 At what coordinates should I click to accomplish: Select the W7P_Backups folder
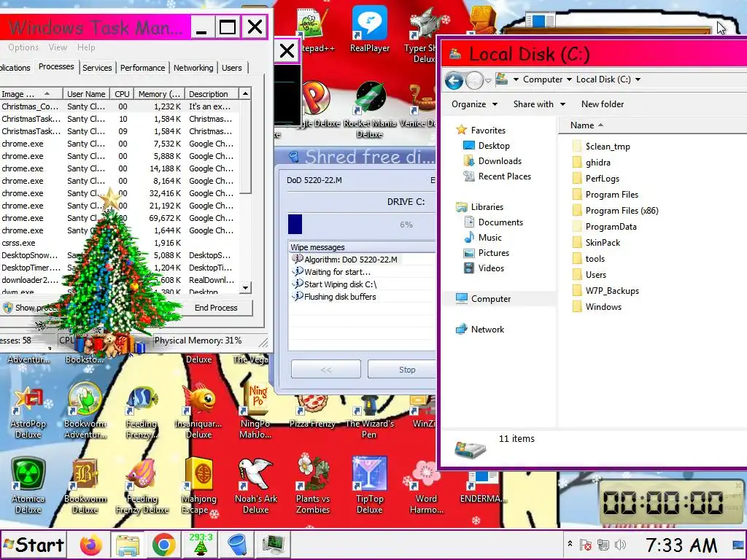[612, 291]
